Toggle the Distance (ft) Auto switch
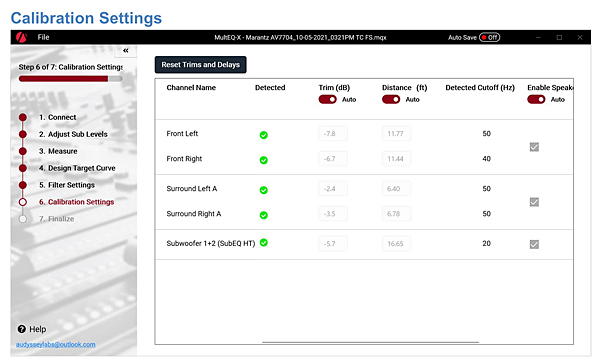The image size is (600, 363). (391, 99)
